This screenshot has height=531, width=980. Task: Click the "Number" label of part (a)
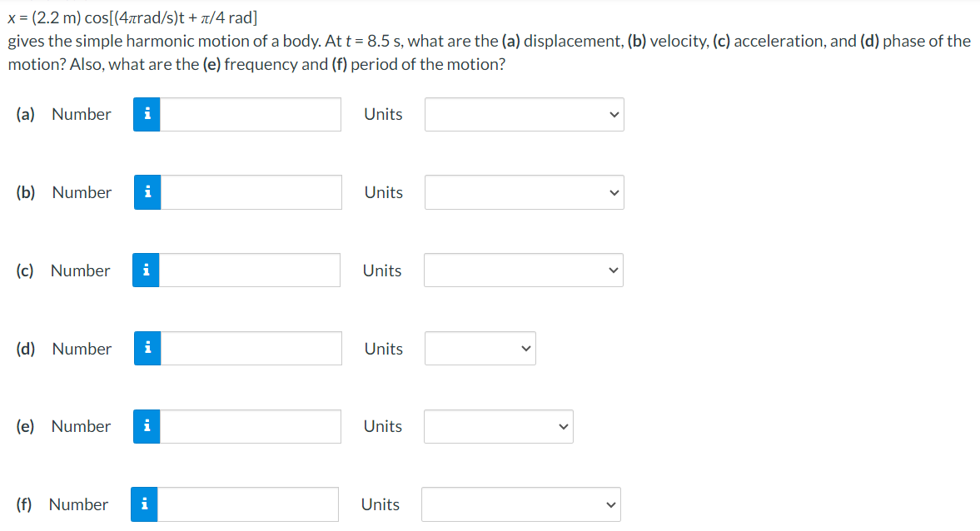pos(82,114)
